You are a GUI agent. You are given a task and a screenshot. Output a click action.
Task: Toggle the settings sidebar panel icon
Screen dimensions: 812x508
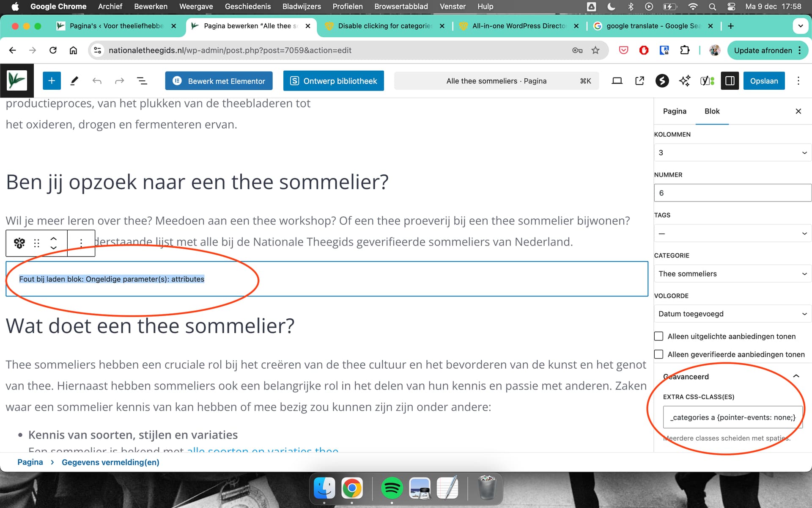pos(730,81)
